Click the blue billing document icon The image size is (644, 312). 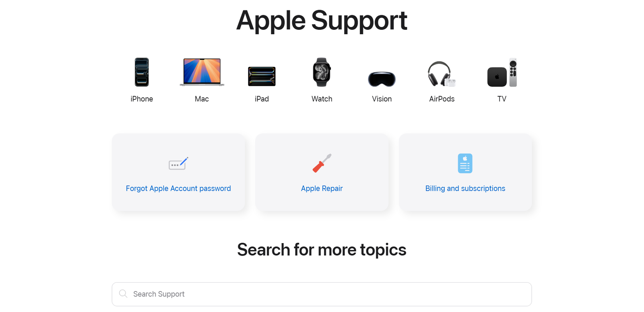coord(465,163)
